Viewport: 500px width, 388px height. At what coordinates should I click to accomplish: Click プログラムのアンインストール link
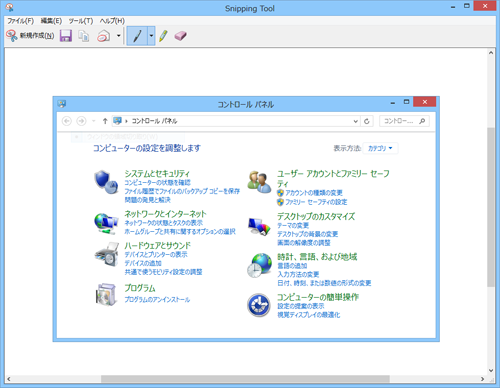point(157,299)
